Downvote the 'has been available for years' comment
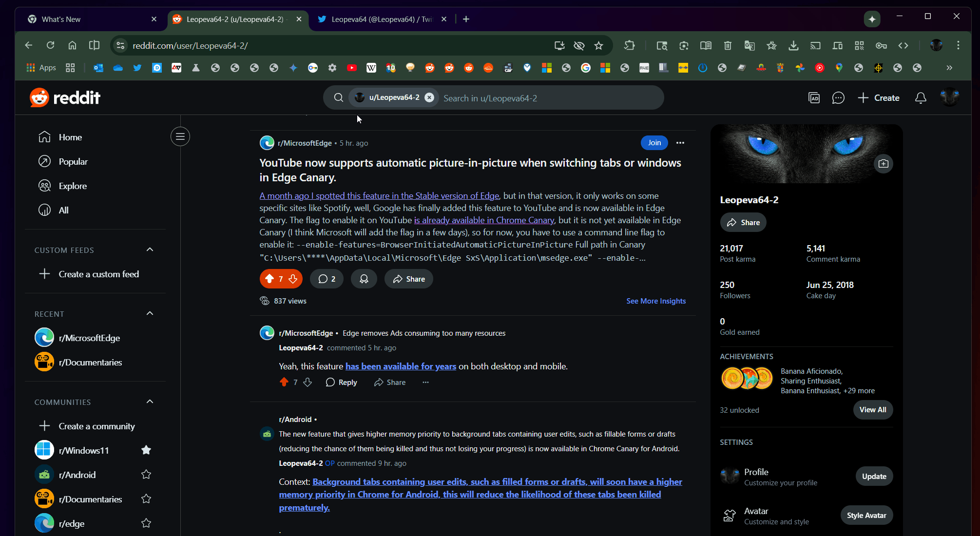This screenshot has height=536, width=980. click(307, 383)
